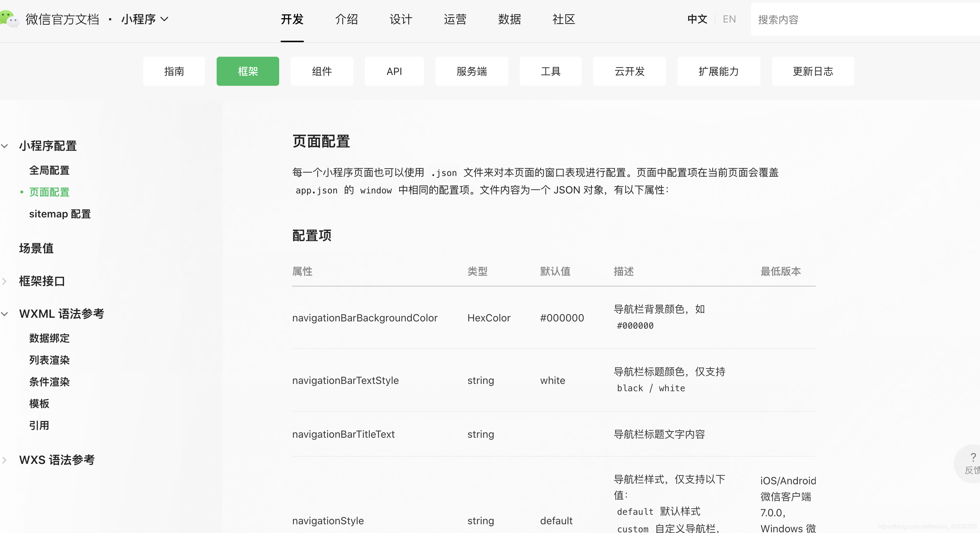980x533 pixels.
Task: Open sitemap 配置 in the sidebar
Action: [x=60, y=214]
